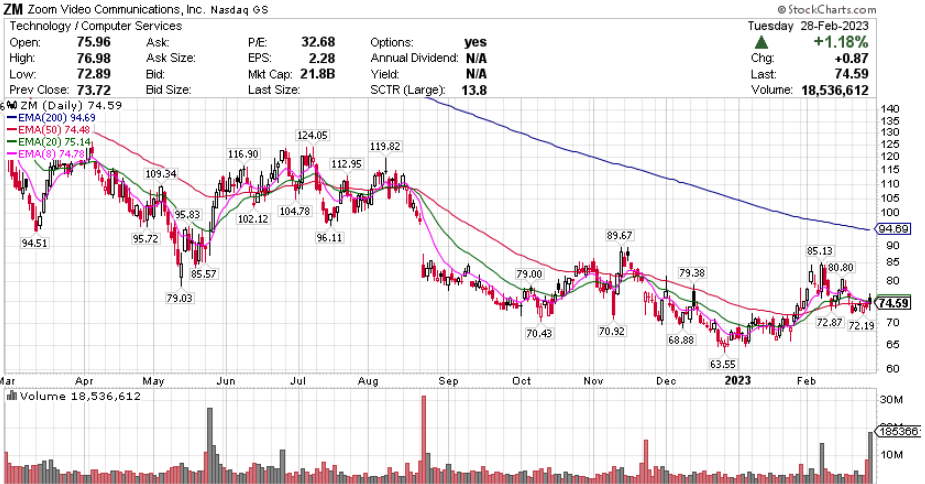The width and height of the screenshot is (925, 484).
Task: Click the date Tuesday 28-Feb-2023
Action: [808, 26]
